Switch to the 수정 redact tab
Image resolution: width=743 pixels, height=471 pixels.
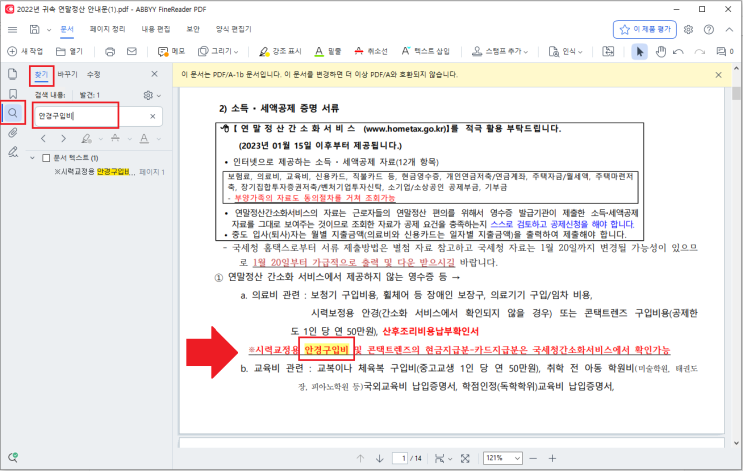coord(93,74)
